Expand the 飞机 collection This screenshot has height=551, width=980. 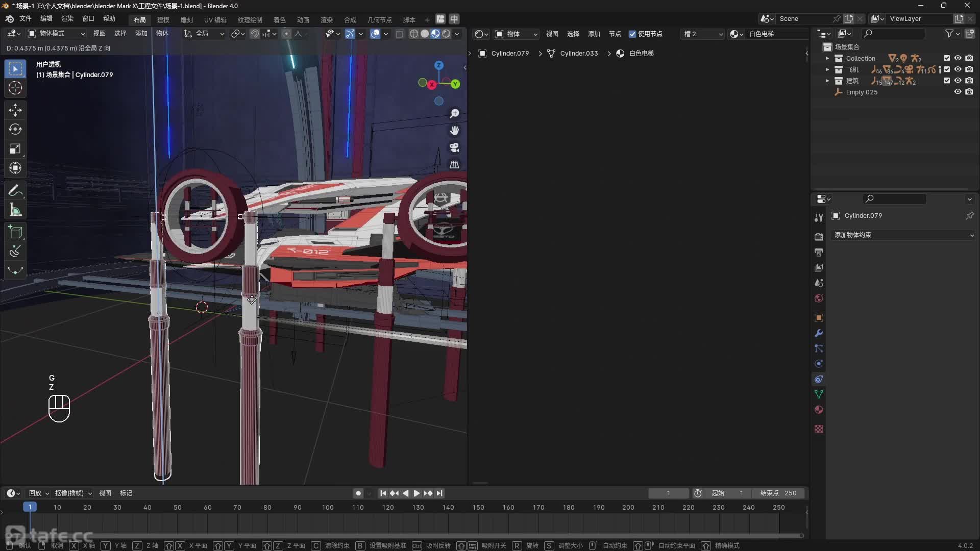click(x=827, y=69)
